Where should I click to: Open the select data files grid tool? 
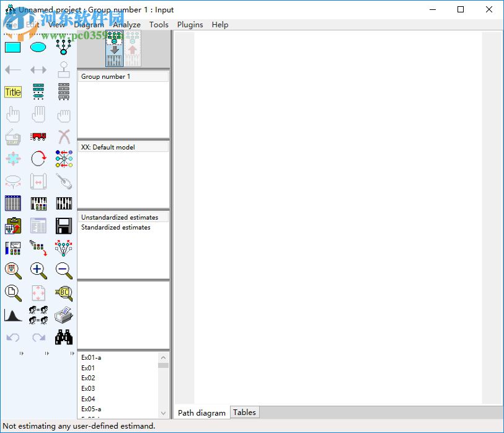tap(13, 203)
